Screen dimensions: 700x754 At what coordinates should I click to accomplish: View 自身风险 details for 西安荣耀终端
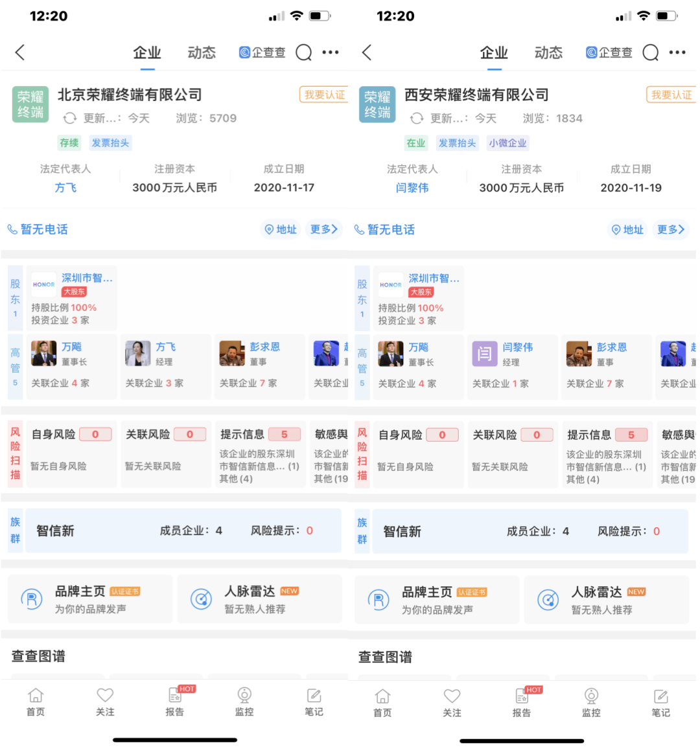click(x=418, y=455)
